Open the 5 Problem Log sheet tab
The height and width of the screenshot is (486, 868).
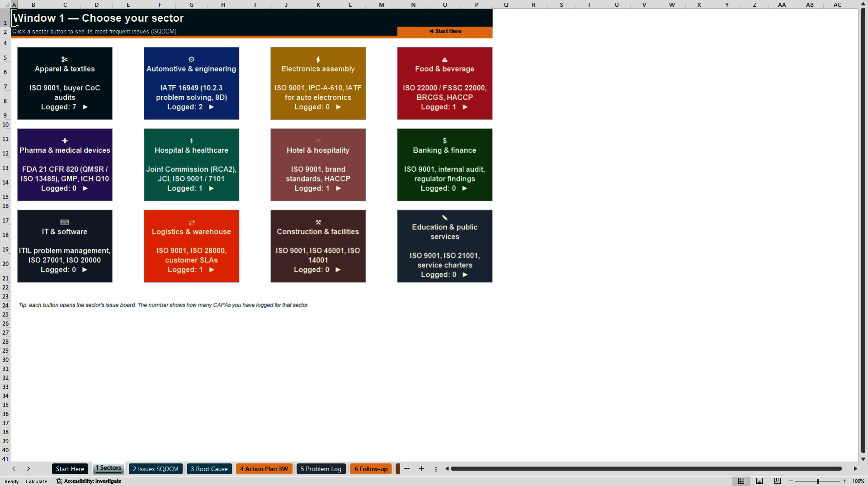(x=321, y=469)
